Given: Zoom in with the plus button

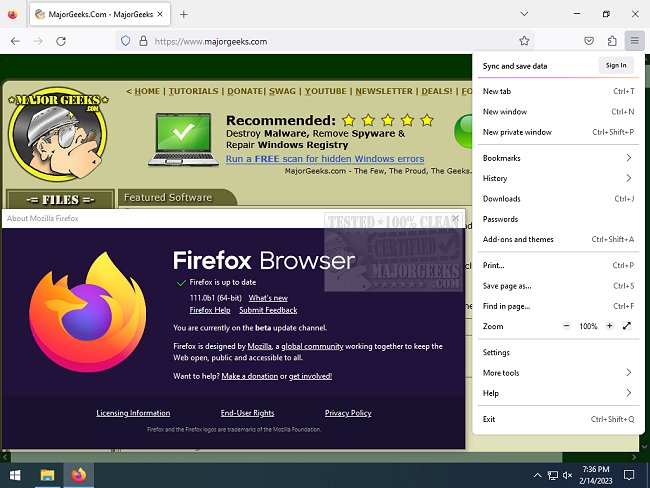Looking at the screenshot, I should click(x=609, y=326).
